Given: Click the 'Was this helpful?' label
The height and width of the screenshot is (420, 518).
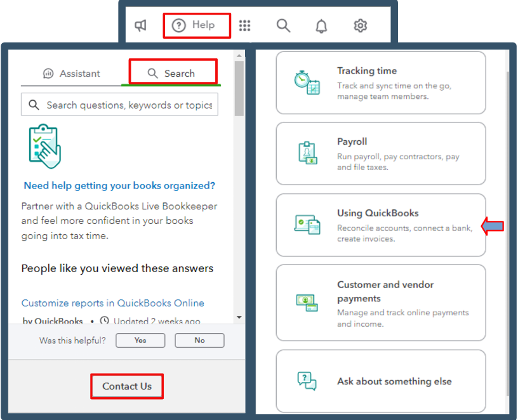Looking at the screenshot, I should [x=72, y=341].
